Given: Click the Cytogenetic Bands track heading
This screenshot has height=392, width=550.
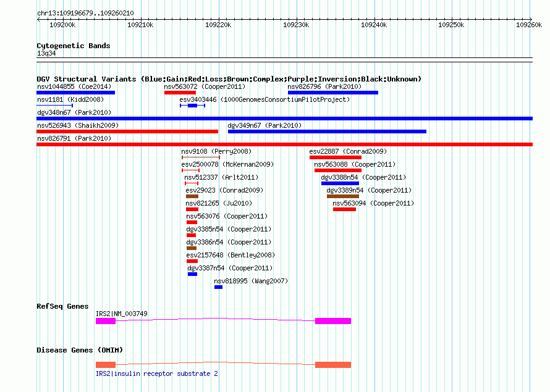Looking at the screenshot, I should tap(74, 46).
